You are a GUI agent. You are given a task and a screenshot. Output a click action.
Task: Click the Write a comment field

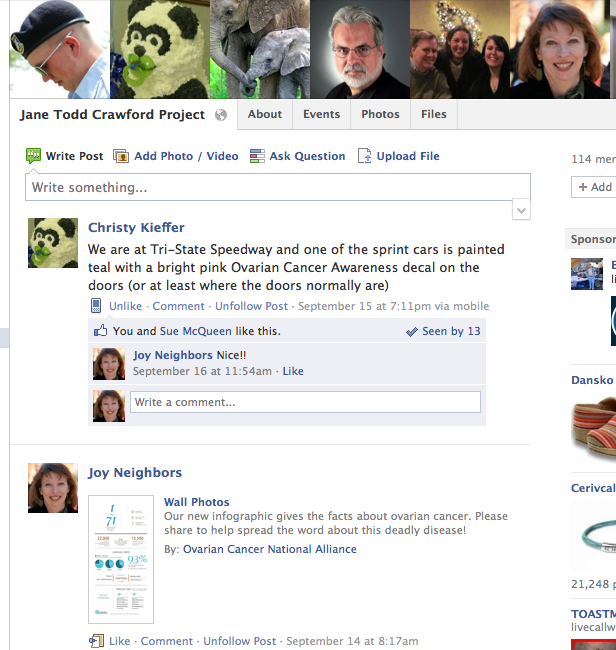point(306,402)
